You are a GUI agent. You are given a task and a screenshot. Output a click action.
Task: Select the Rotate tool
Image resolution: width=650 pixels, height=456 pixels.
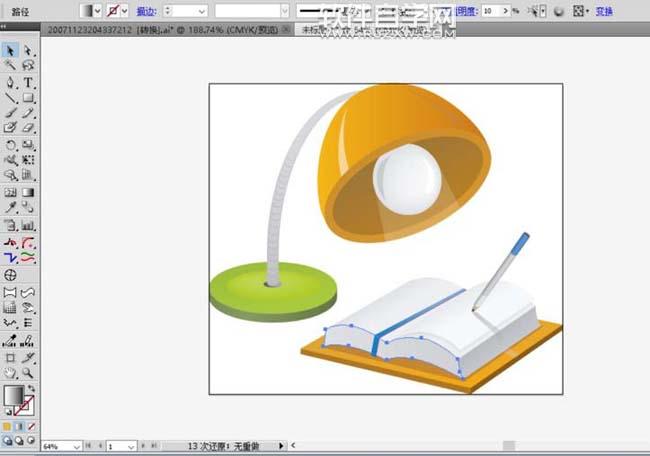pyautogui.click(x=10, y=145)
